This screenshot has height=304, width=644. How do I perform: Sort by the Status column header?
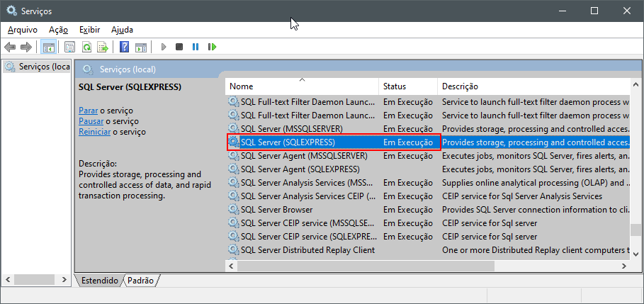pyautogui.click(x=408, y=86)
